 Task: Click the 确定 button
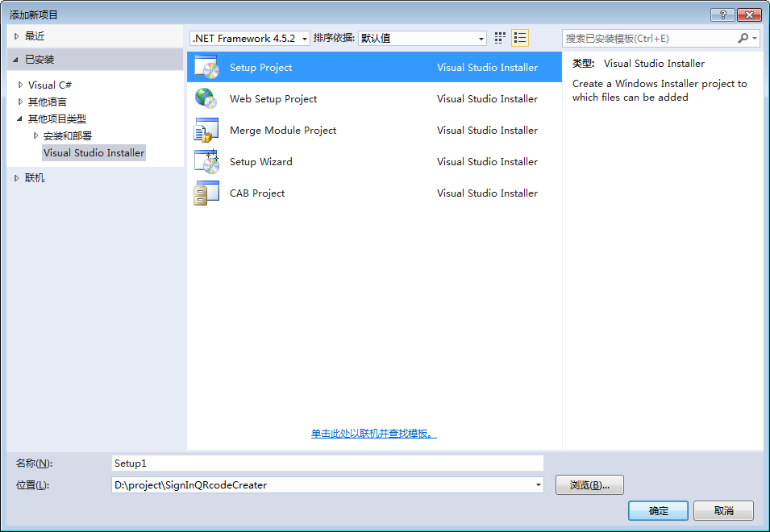tap(658, 511)
